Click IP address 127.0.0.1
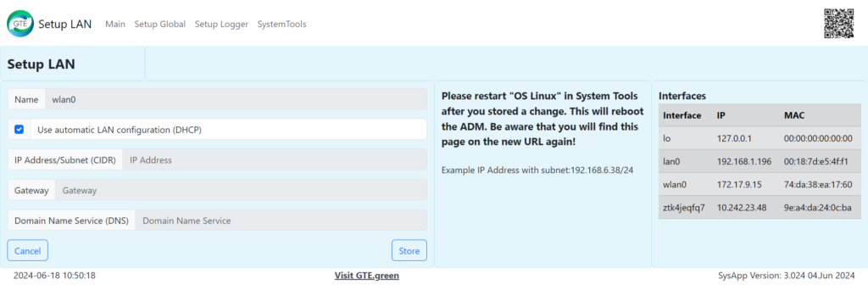 click(x=733, y=138)
